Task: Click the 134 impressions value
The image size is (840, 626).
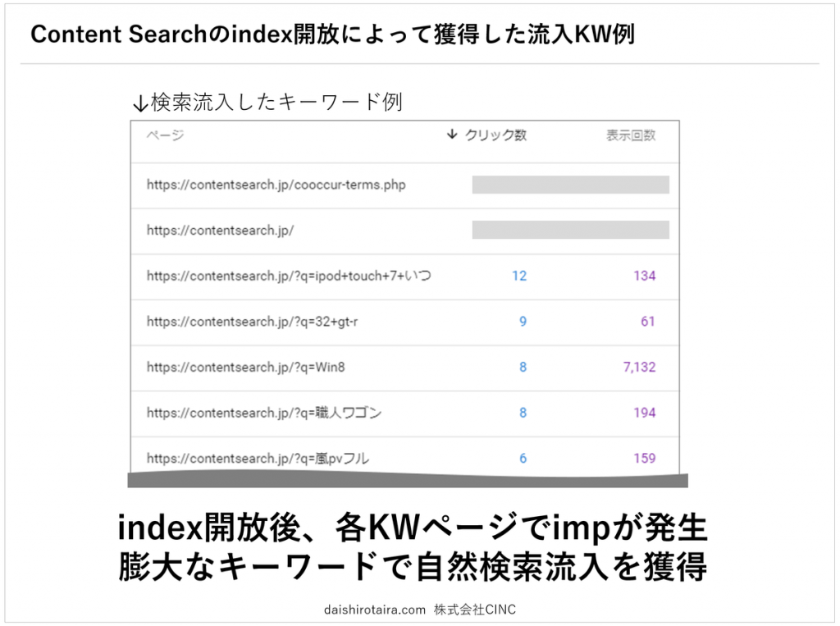Action: (x=645, y=276)
